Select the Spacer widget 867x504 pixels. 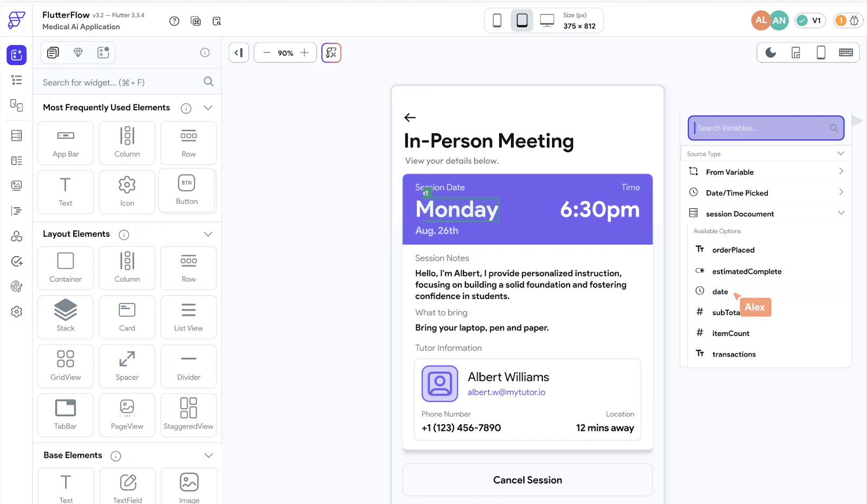pos(127,366)
